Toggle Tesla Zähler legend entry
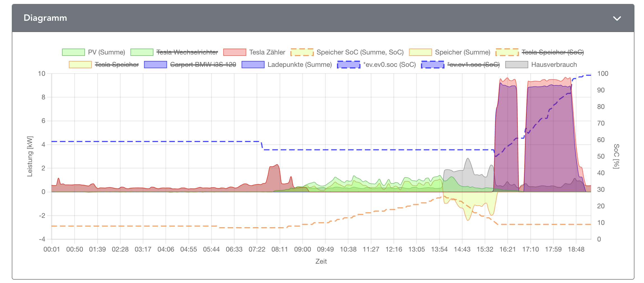The height and width of the screenshot is (283, 644). point(267,53)
